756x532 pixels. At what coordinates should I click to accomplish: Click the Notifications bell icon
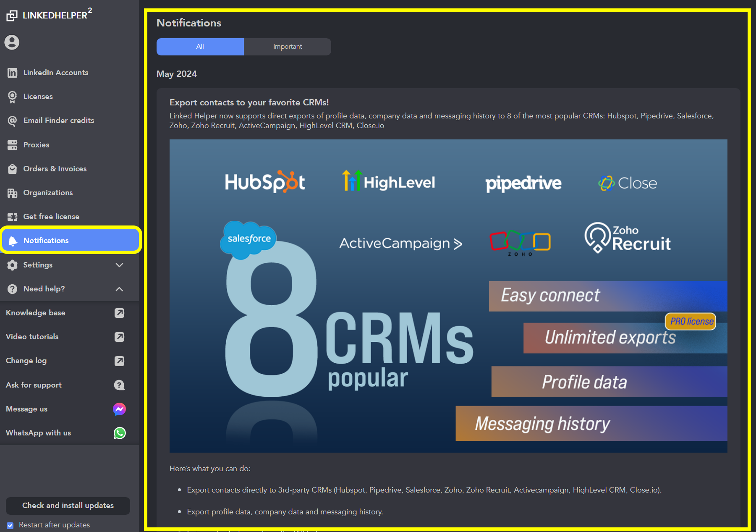click(13, 241)
